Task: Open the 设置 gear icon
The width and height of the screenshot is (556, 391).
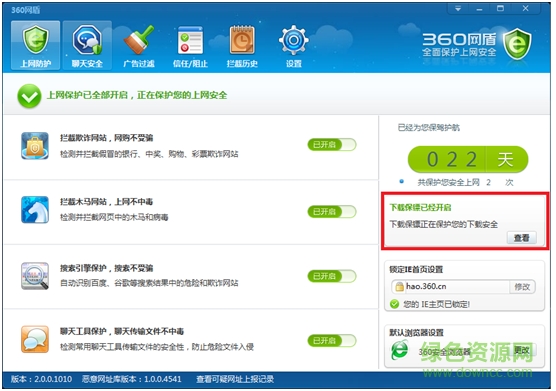Action: (294, 45)
